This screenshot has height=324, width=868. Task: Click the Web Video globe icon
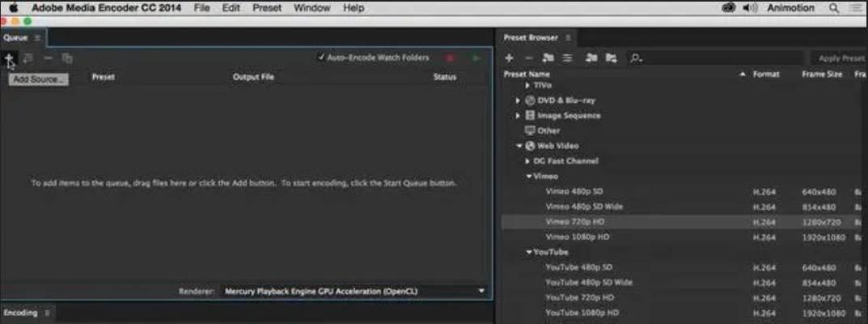coord(530,147)
